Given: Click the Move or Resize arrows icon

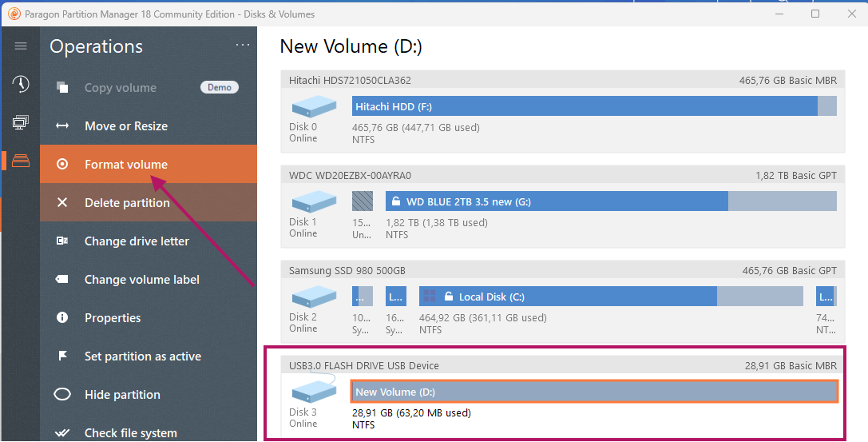Looking at the screenshot, I should click(x=62, y=125).
